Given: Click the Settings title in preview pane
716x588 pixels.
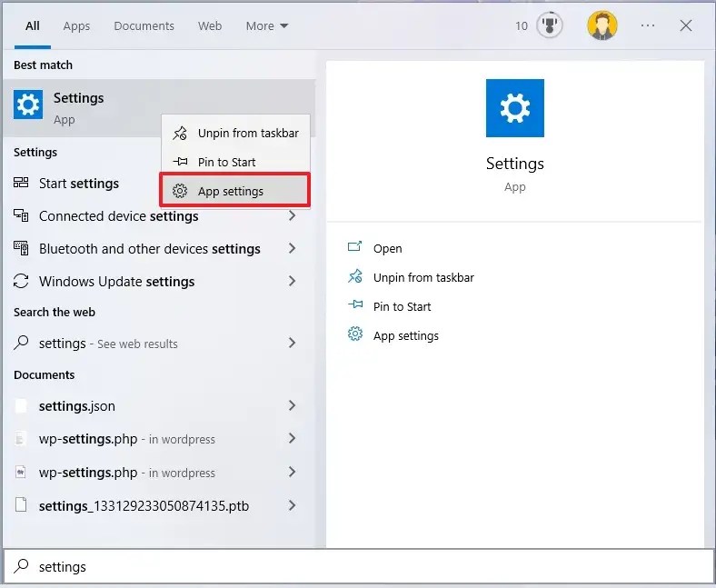Looking at the screenshot, I should [514, 164].
